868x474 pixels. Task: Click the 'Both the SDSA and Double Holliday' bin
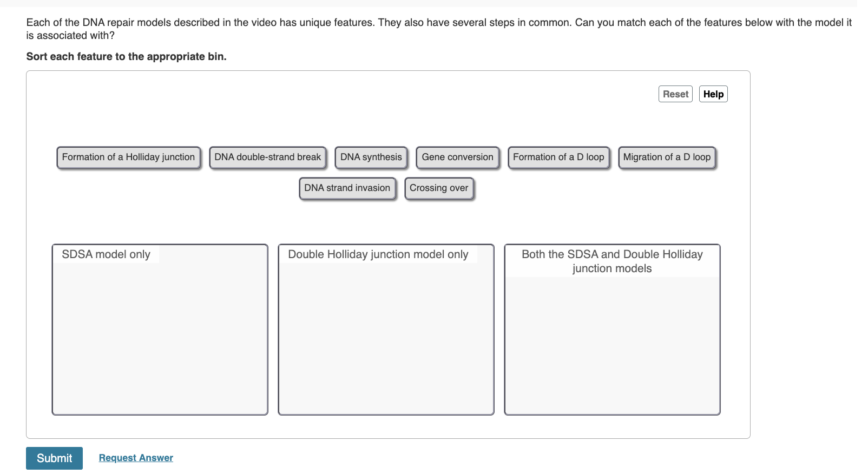click(x=613, y=330)
